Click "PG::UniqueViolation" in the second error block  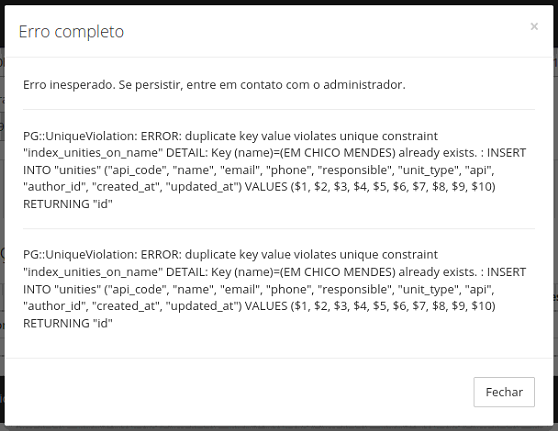tap(80, 255)
